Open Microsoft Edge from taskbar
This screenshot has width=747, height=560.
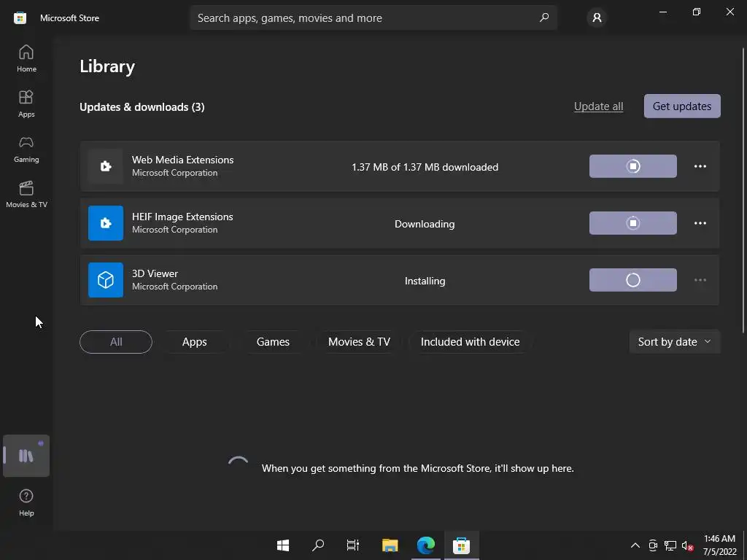point(426,545)
